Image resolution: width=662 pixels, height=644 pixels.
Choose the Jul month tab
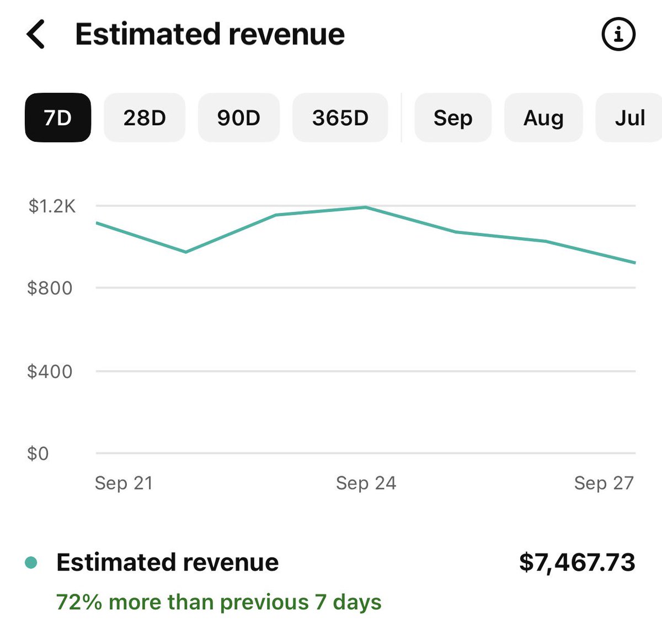pos(629,118)
